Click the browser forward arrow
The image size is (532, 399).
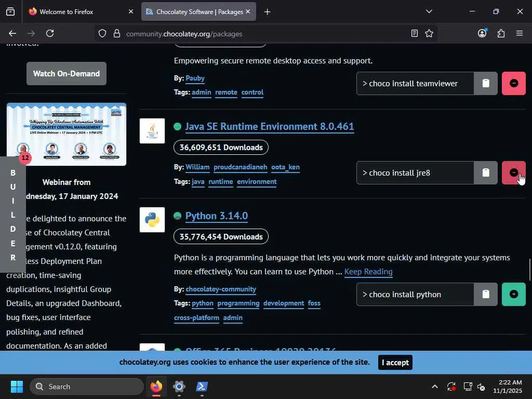coord(31,33)
